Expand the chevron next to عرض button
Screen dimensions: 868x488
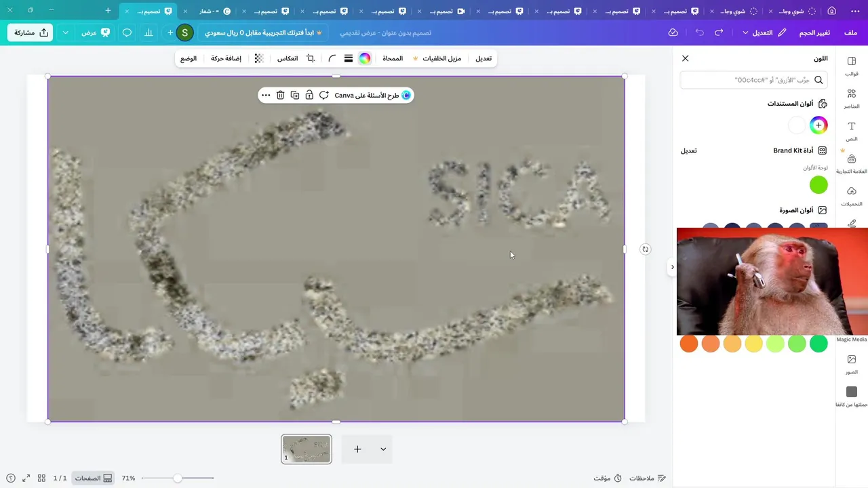coord(66,33)
